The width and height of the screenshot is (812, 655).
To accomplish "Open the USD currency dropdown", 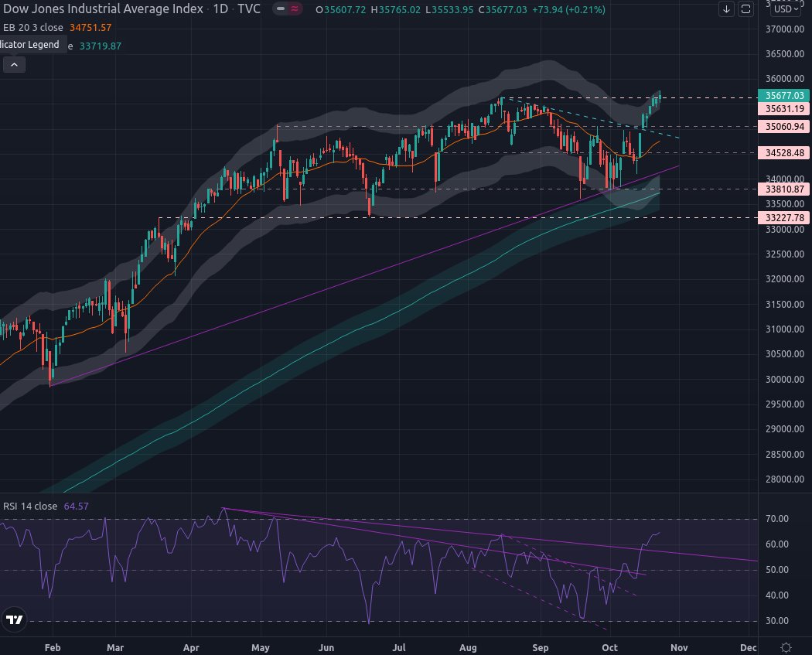I will pos(786,9).
